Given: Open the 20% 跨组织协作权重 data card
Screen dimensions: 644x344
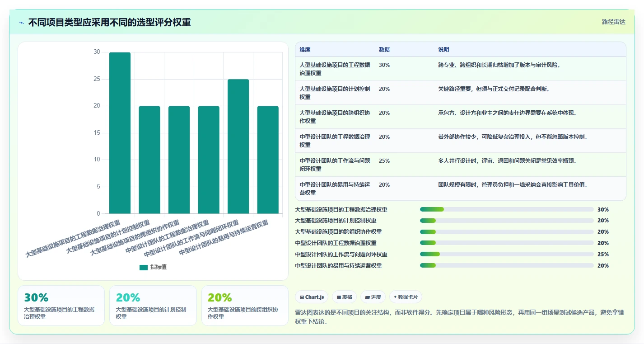Looking at the screenshot, I should point(245,306).
